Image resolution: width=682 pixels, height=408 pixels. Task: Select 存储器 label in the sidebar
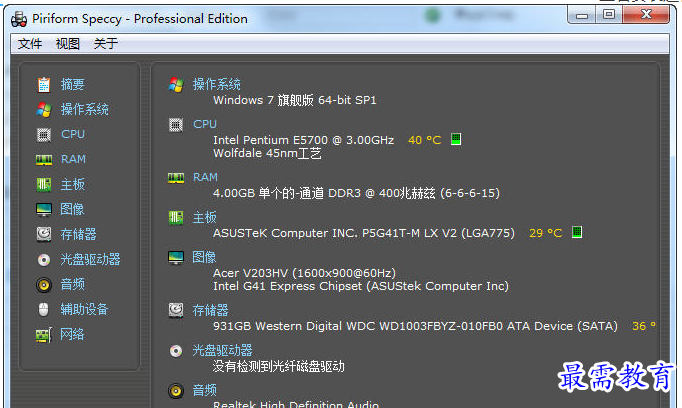(x=78, y=234)
